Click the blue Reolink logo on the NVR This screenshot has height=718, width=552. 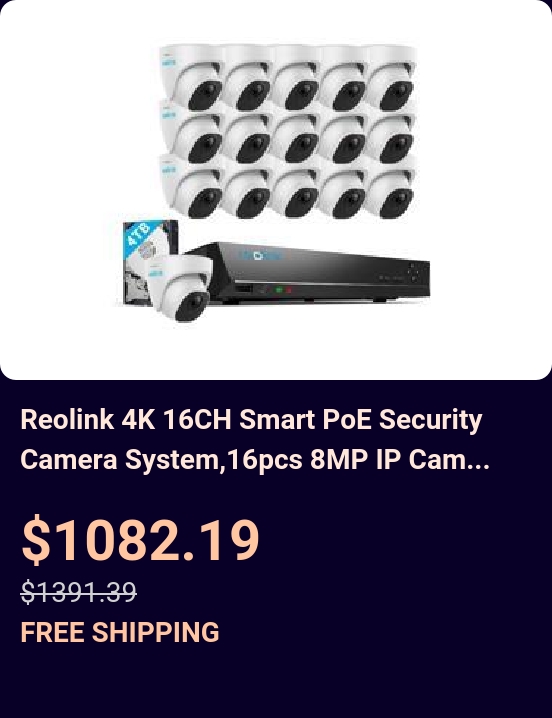pyautogui.click(x=259, y=255)
